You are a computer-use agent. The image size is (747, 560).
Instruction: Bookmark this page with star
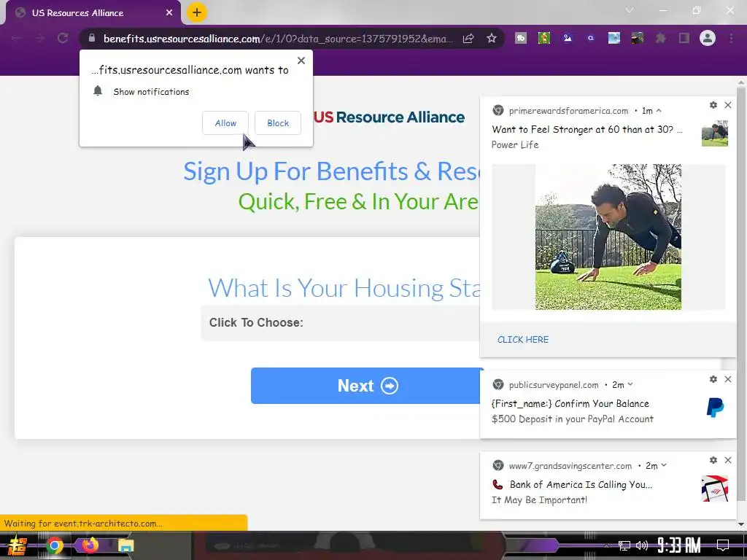(x=492, y=38)
